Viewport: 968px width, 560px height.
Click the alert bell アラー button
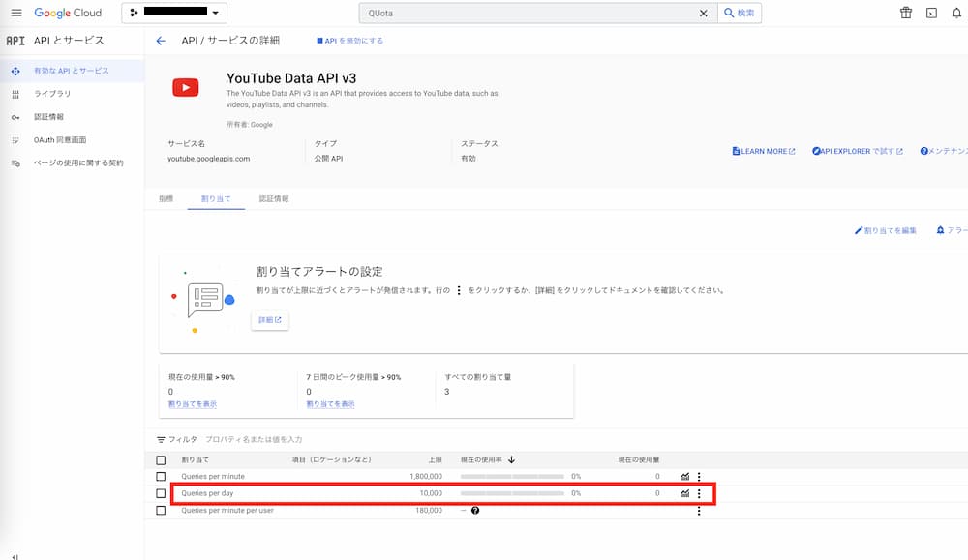point(952,230)
